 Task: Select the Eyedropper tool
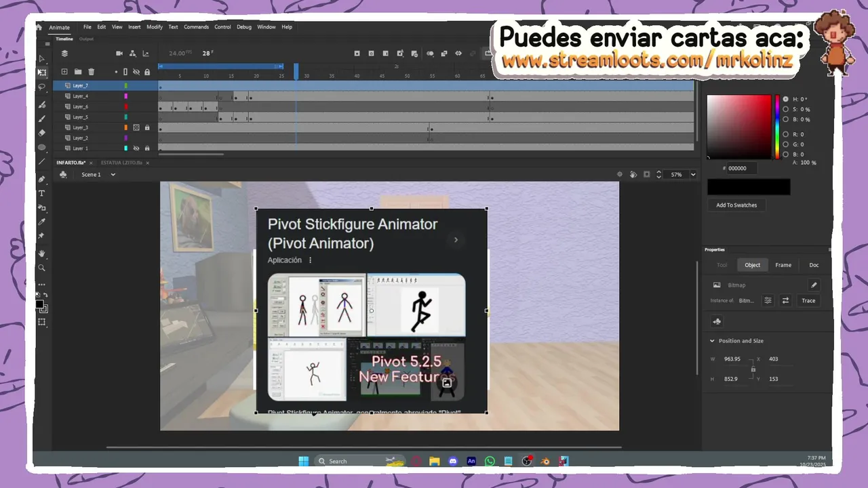pos(41,222)
